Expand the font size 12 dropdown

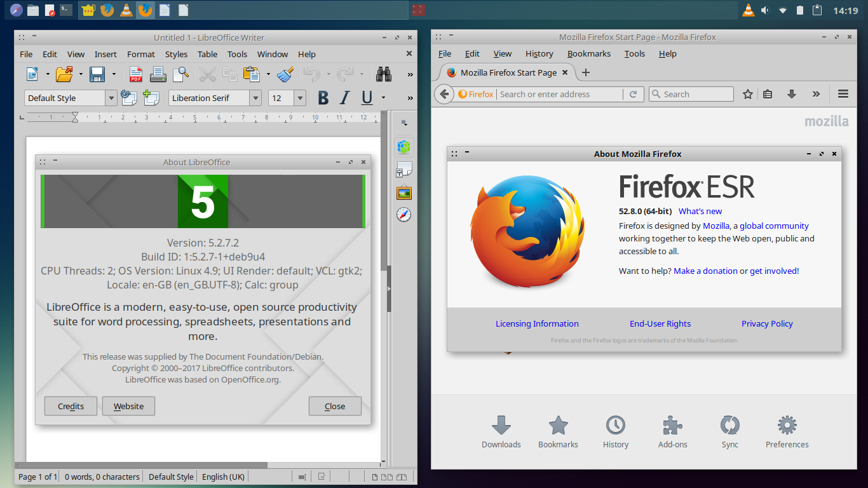(300, 98)
